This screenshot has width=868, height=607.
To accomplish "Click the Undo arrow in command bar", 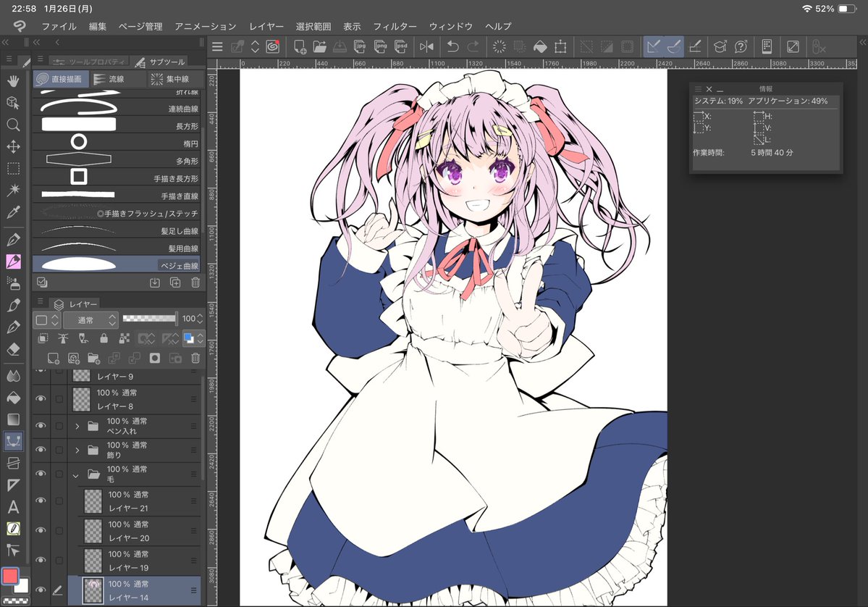I will tap(452, 46).
